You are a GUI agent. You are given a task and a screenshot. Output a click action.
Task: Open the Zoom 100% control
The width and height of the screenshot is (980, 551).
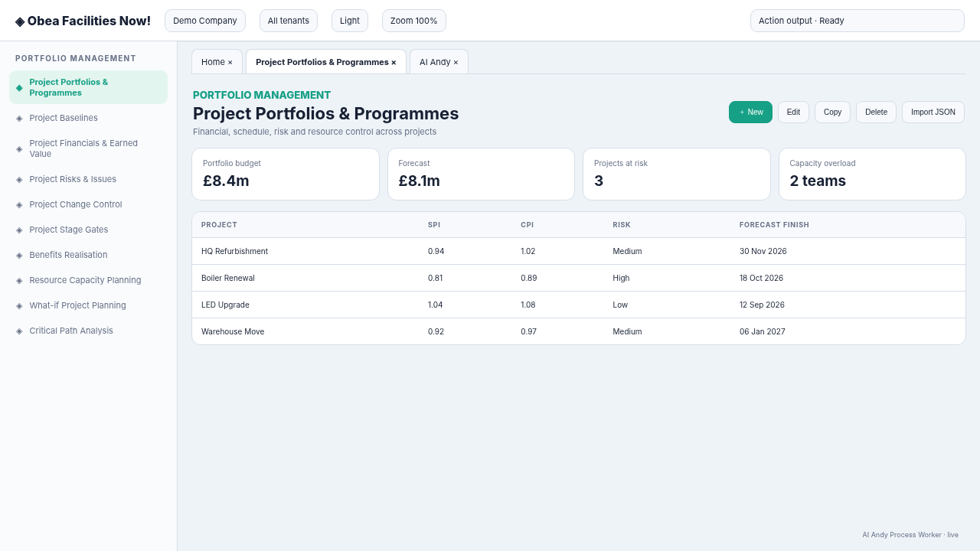[414, 21]
